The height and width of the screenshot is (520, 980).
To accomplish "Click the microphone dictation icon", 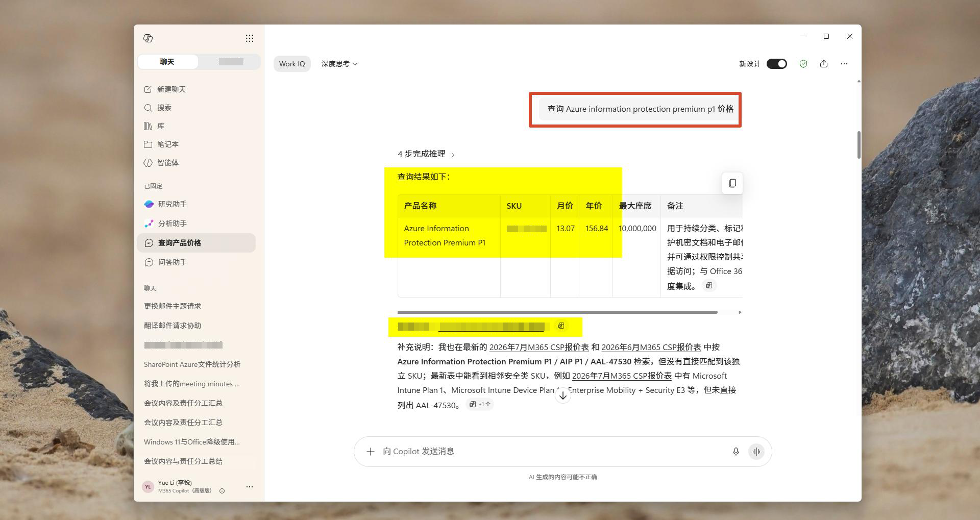I will (x=736, y=452).
